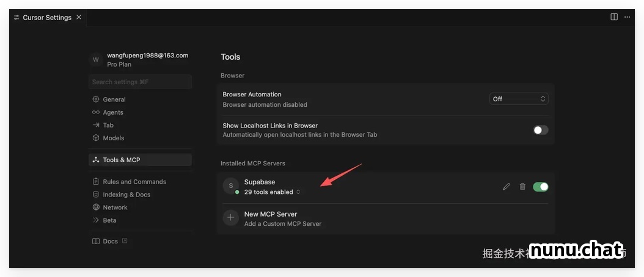This screenshot has width=644, height=277.
Task: Open the Docs external link
Action: click(111, 241)
